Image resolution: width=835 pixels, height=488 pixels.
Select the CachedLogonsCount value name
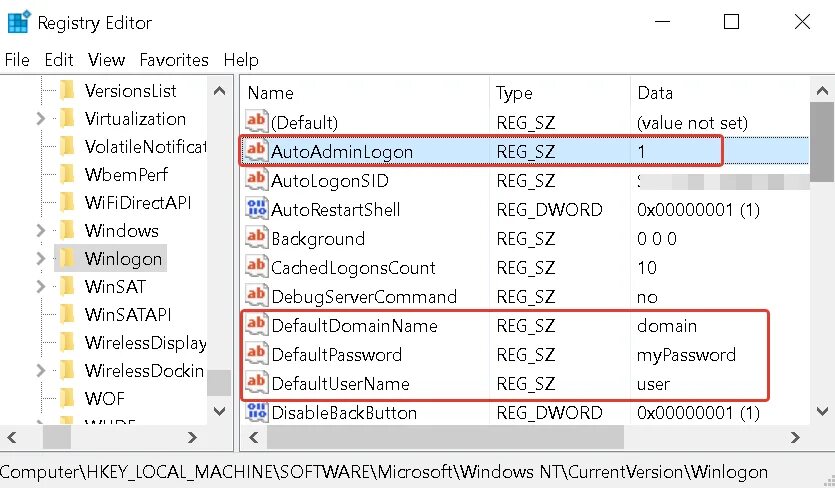pos(353,267)
